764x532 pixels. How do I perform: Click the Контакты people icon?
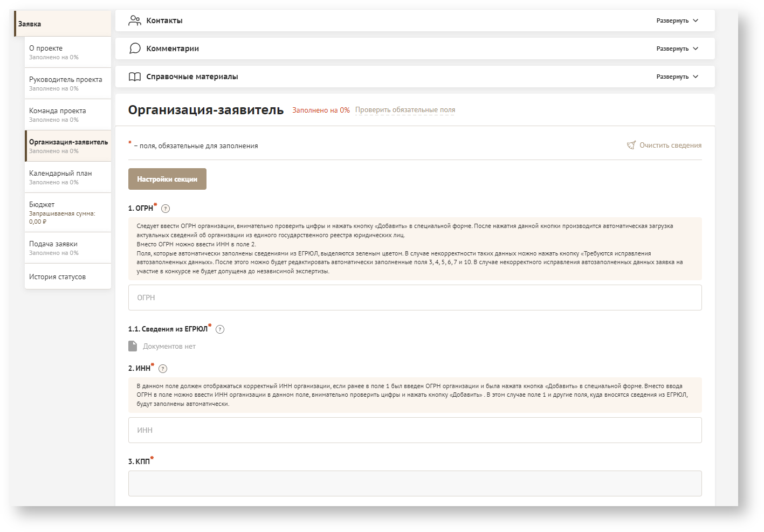(134, 20)
